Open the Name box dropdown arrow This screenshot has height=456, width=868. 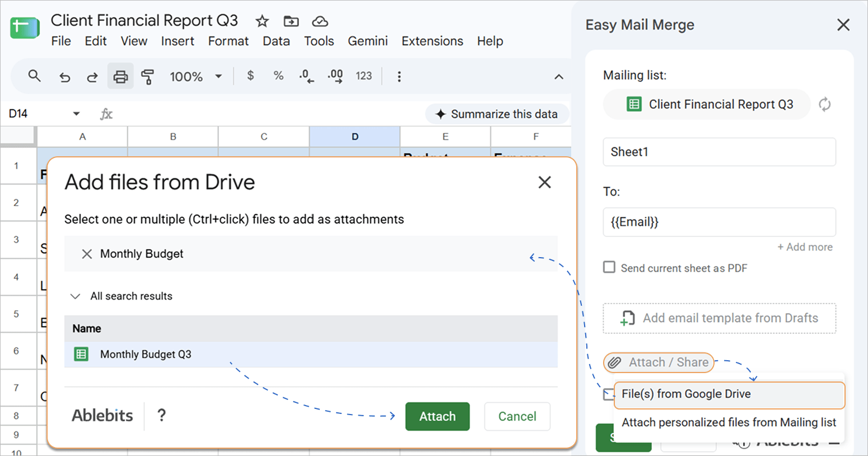click(76, 114)
